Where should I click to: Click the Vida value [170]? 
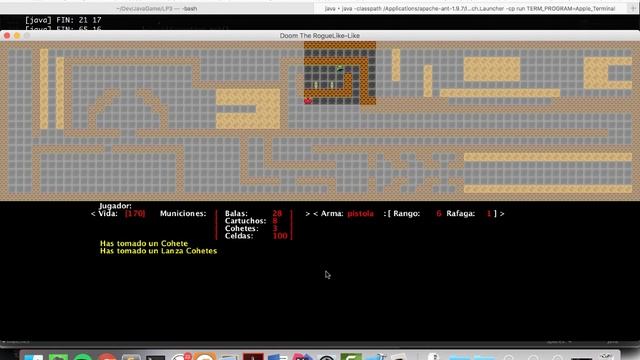click(x=135, y=213)
